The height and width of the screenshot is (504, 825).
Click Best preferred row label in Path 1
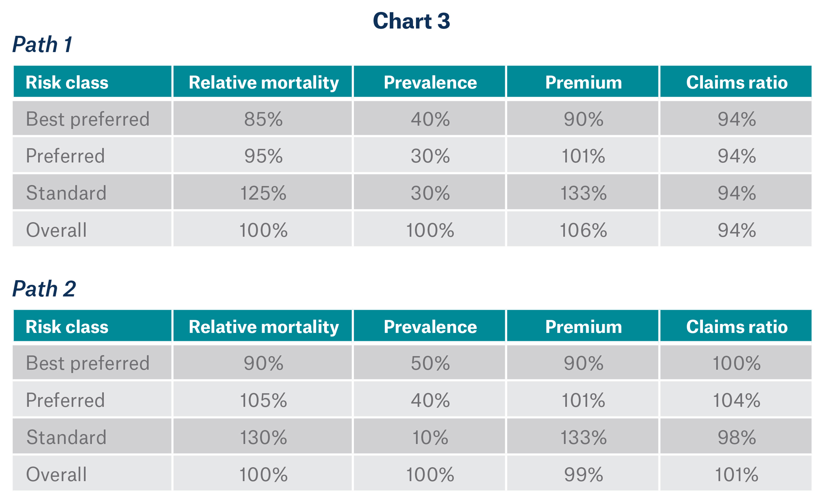87,119
